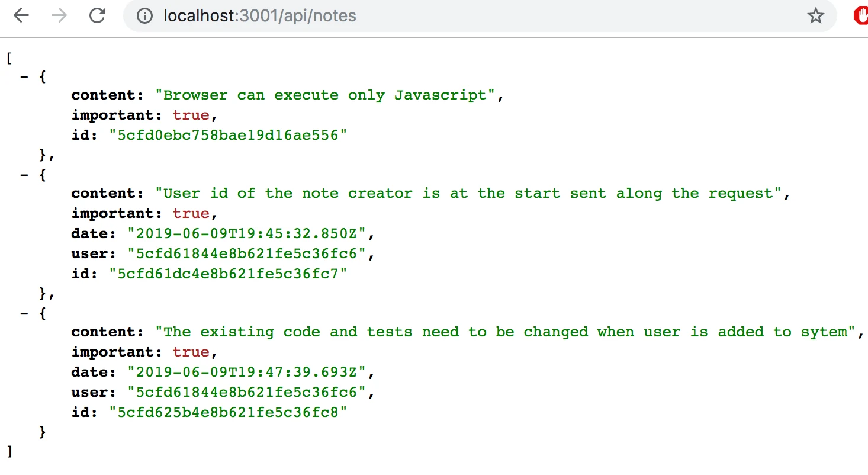The image size is (868, 475).
Task: Click the string "Browser can execute only Javascript"
Action: point(325,95)
